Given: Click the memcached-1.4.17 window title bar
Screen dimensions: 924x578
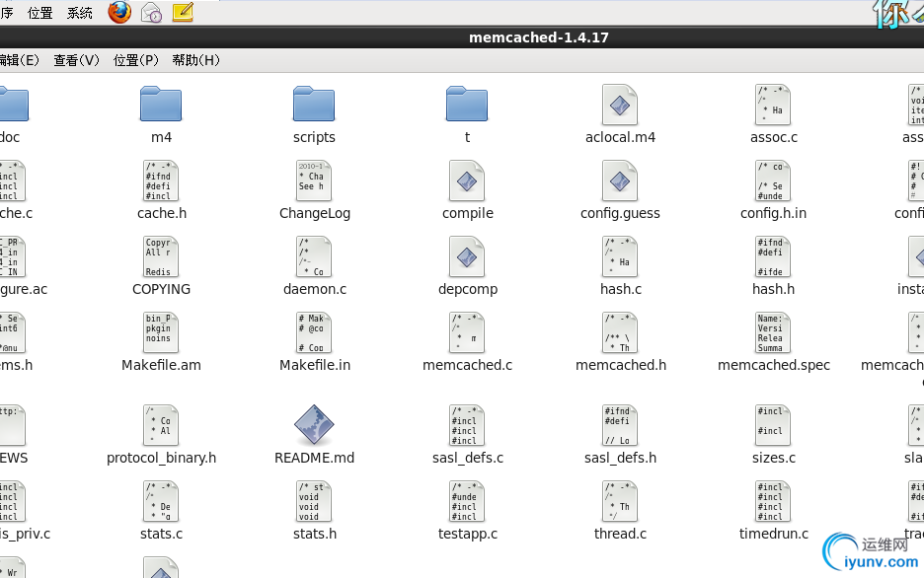Looking at the screenshot, I should [462, 37].
